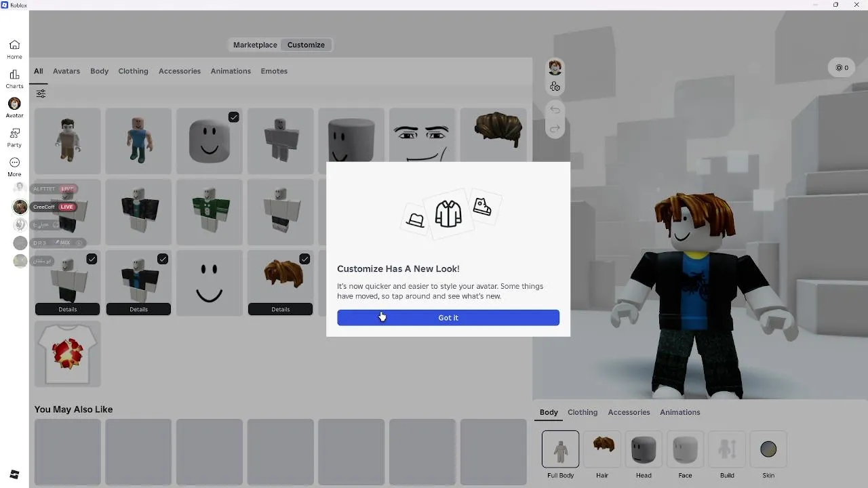Screen dimensions: 868x488
Task: Open Charts from the sidebar
Action: point(14,79)
